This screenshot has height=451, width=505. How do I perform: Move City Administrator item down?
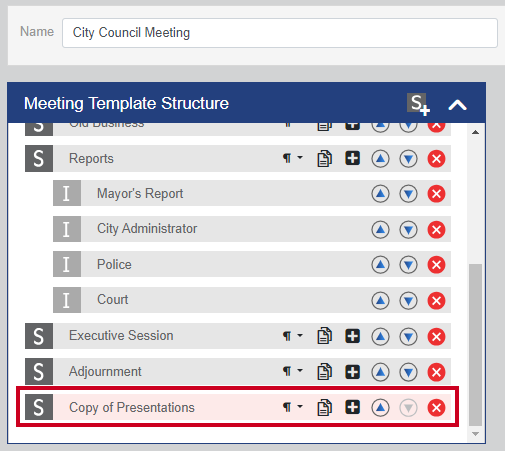[x=408, y=229]
